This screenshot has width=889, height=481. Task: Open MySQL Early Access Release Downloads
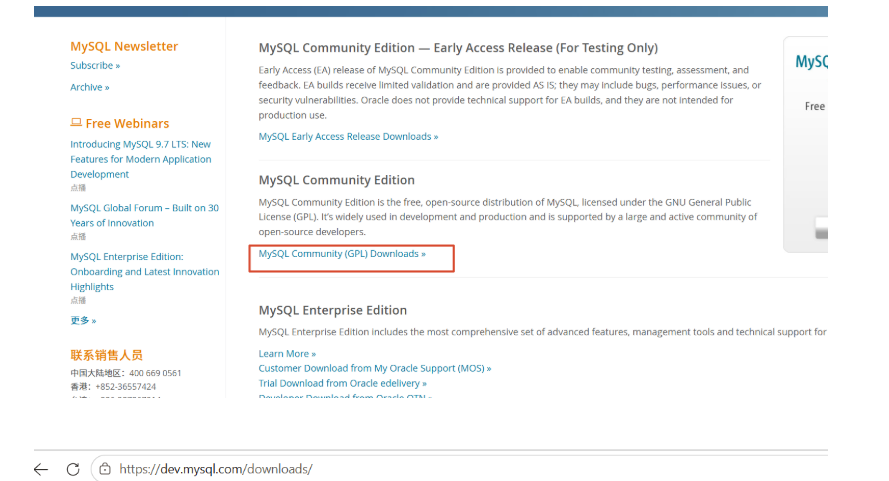click(x=348, y=137)
